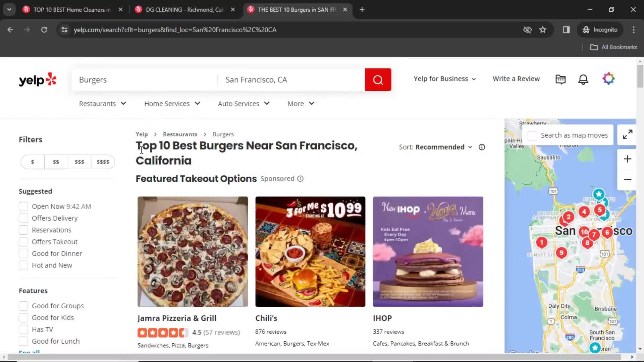The width and height of the screenshot is (644, 362).
Task: Click the Yelp home logo icon
Action: point(38,79)
